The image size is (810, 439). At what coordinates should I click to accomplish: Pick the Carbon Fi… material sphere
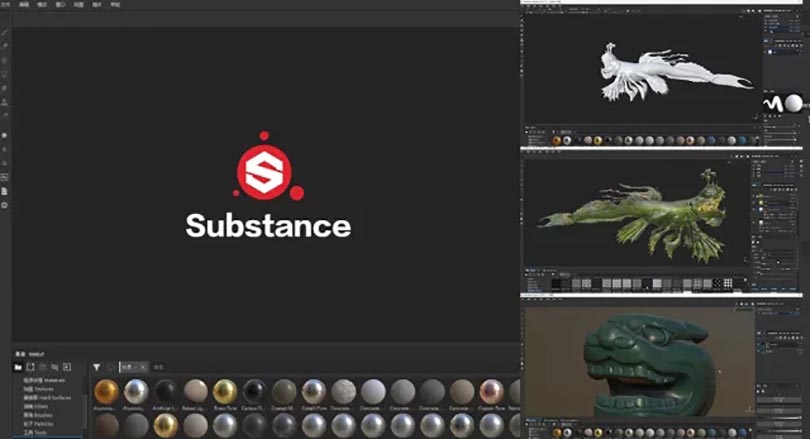coord(254,391)
